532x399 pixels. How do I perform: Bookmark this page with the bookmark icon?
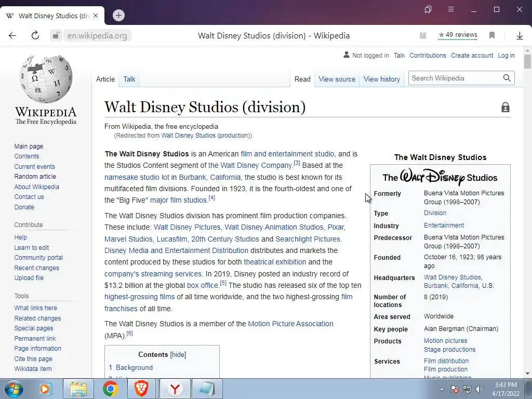click(x=492, y=35)
